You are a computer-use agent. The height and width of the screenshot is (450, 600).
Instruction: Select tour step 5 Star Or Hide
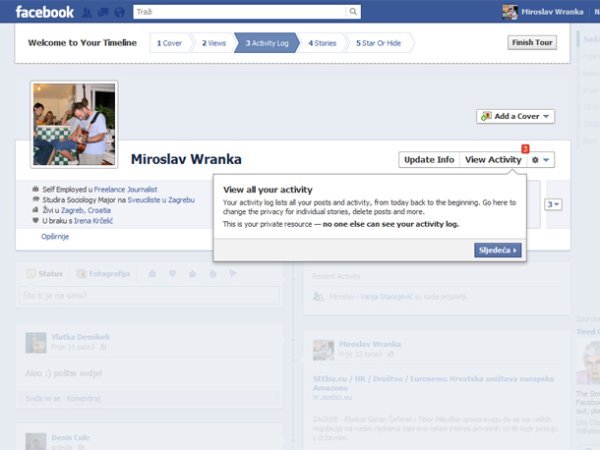point(378,43)
